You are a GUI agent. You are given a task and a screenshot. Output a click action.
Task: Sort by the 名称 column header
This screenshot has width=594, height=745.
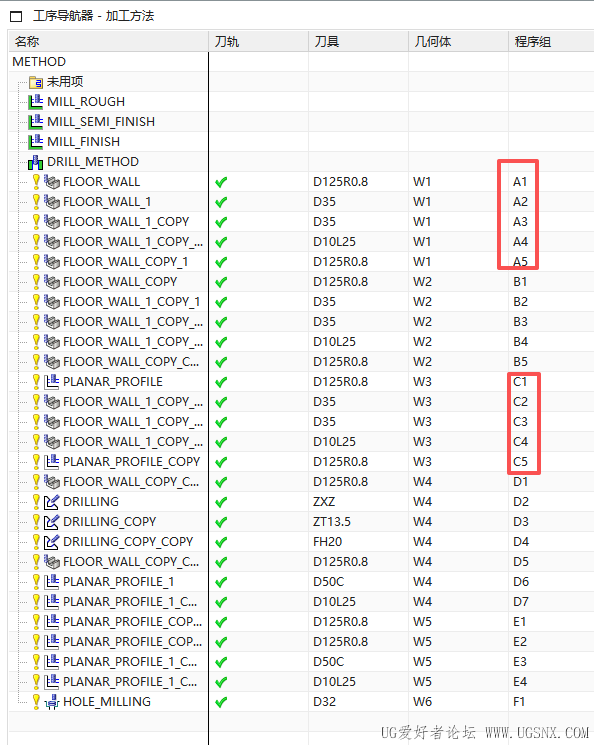click(109, 42)
